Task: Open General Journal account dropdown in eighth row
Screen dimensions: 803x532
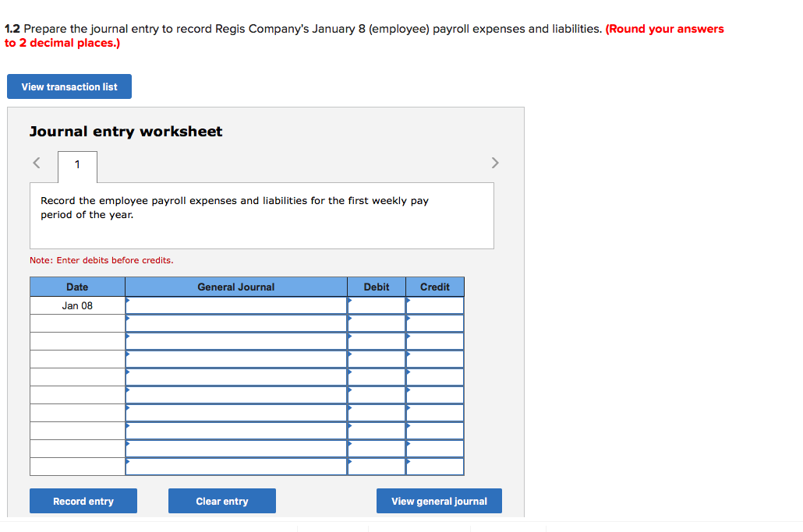Action: (x=236, y=431)
